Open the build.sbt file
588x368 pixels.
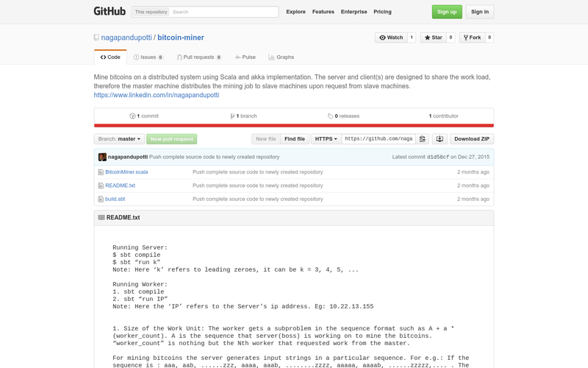115,199
